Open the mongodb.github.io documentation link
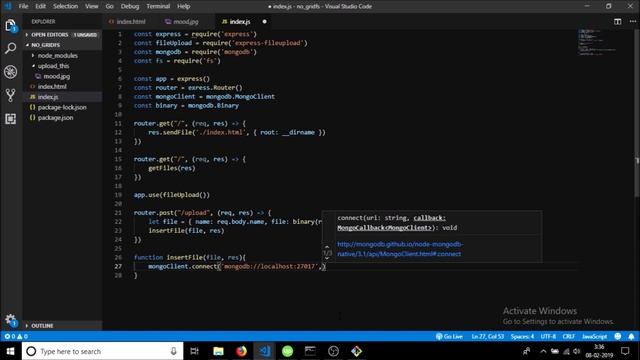640x360 pixels. (400, 249)
